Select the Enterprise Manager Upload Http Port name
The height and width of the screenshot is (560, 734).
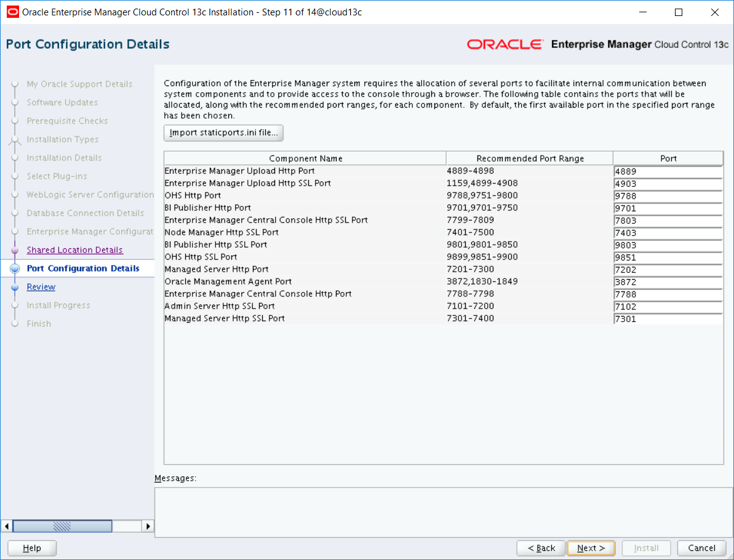point(240,171)
